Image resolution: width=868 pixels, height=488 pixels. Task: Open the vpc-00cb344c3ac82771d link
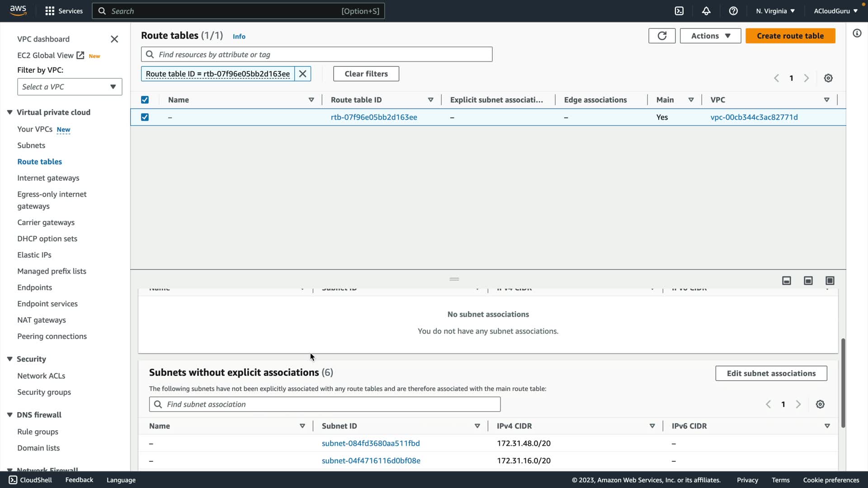coord(754,117)
